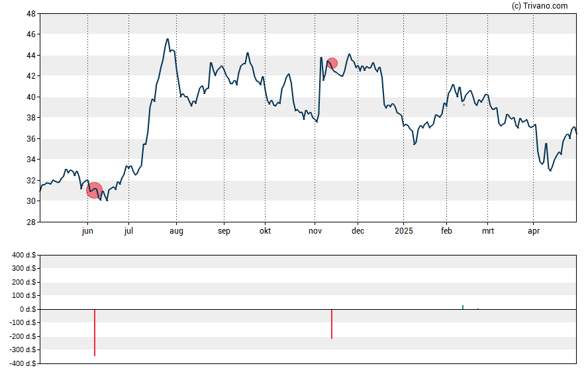The width and height of the screenshot is (588, 374).
Task: Click the '200 d.$' axis label
Action: tap(24, 282)
